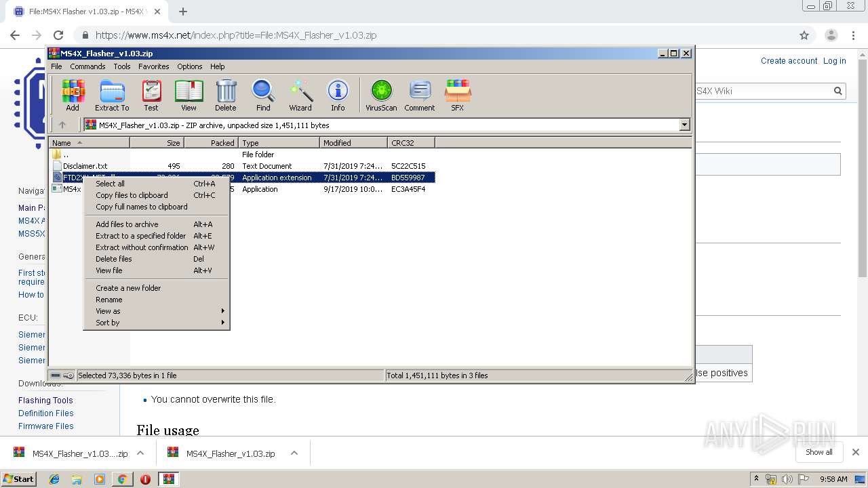
Task: Run Test on the archive
Action: [151, 95]
